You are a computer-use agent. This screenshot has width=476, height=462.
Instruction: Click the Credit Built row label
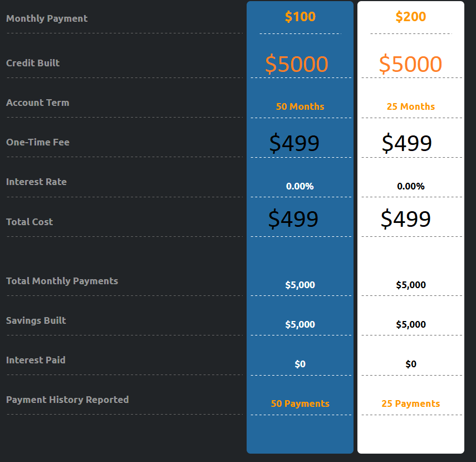[33, 63]
